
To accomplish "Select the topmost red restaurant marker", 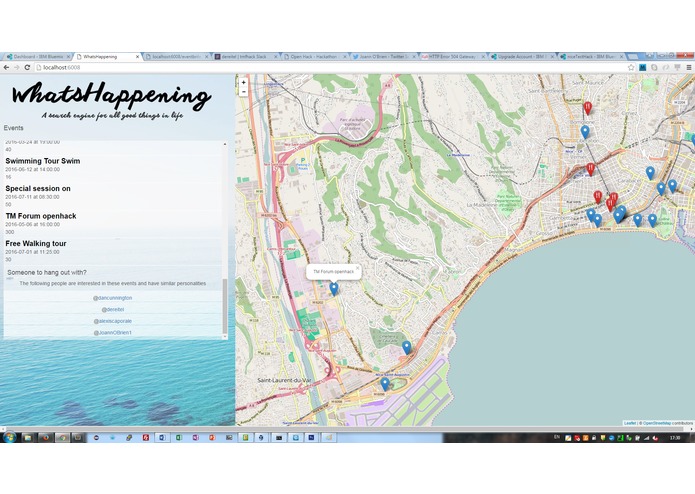I will tap(587, 108).
